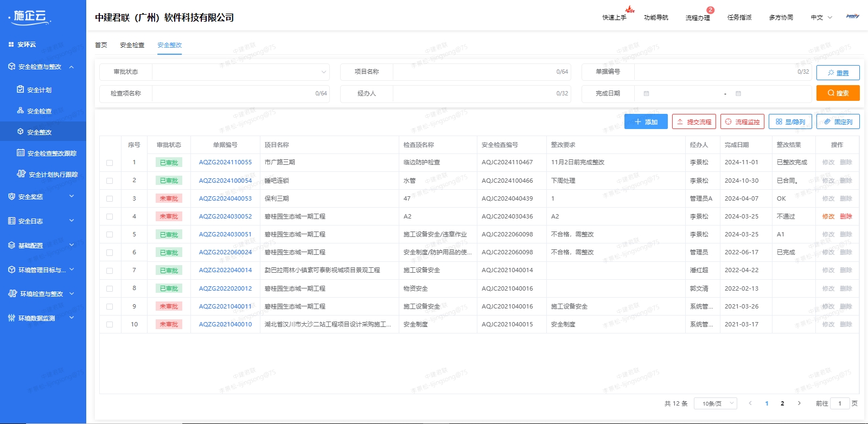Viewport: 868px width, 424px height.
Task: Click the 基础配置 layers icon
Action: point(12,245)
